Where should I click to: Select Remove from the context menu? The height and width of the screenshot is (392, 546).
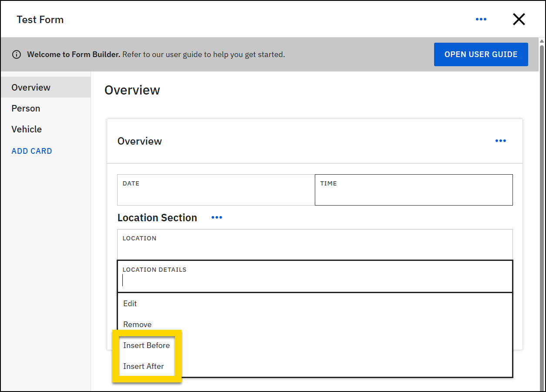click(137, 324)
